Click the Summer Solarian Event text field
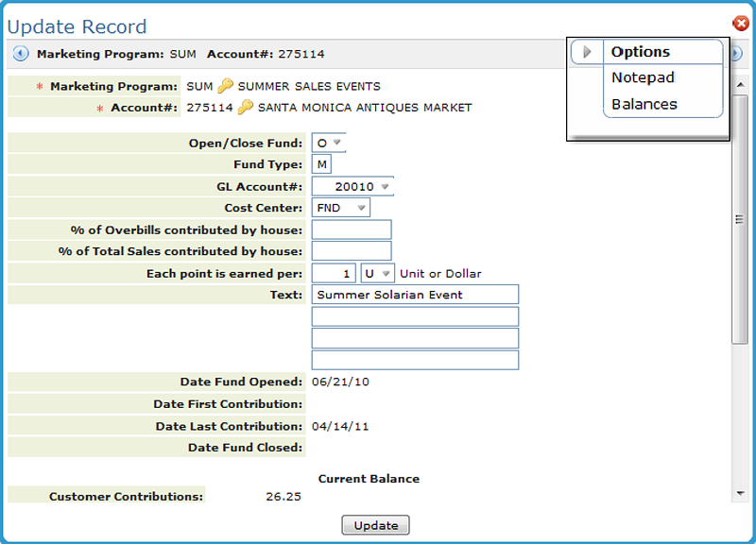 pos(415,295)
